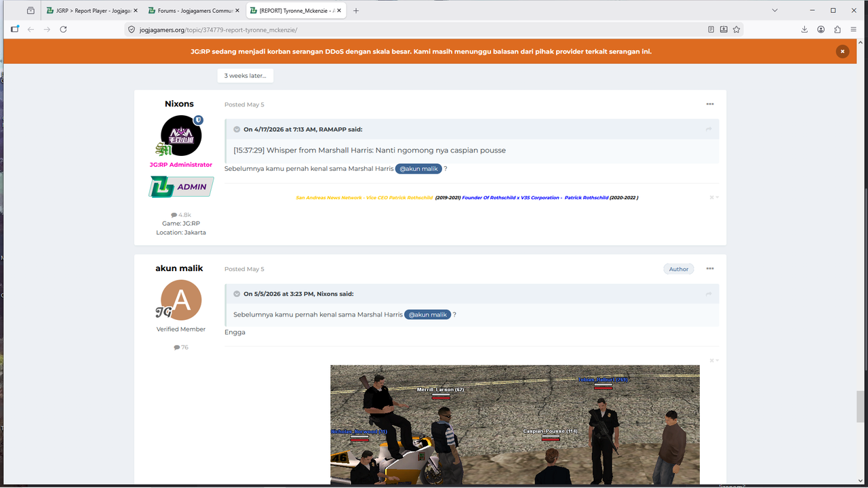
Task: Open Nixons profile name link
Action: click(179, 104)
